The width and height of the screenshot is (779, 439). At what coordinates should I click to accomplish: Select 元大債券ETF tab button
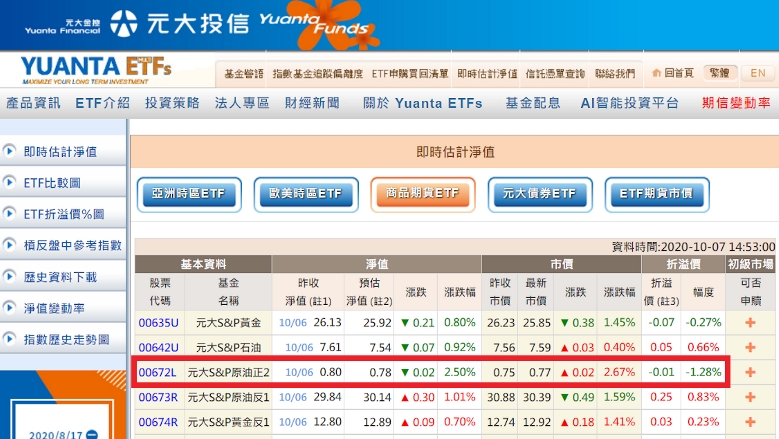click(x=540, y=194)
